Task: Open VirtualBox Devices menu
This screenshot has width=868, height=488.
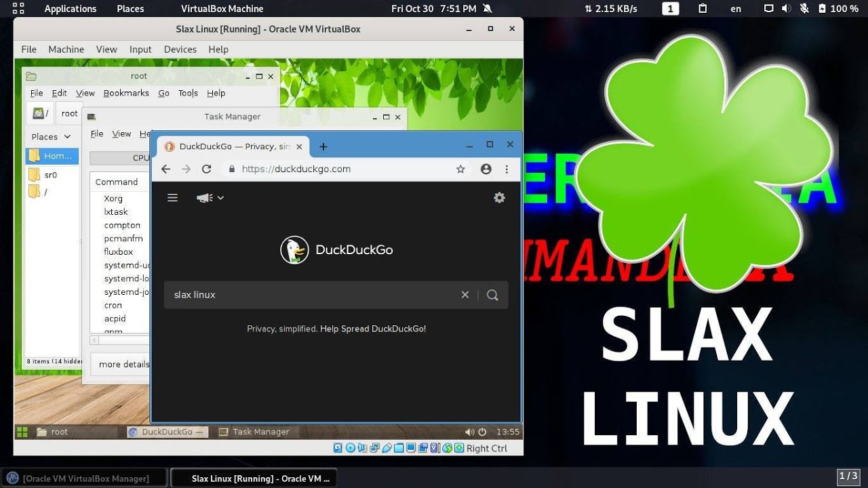Action: coord(180,49)
